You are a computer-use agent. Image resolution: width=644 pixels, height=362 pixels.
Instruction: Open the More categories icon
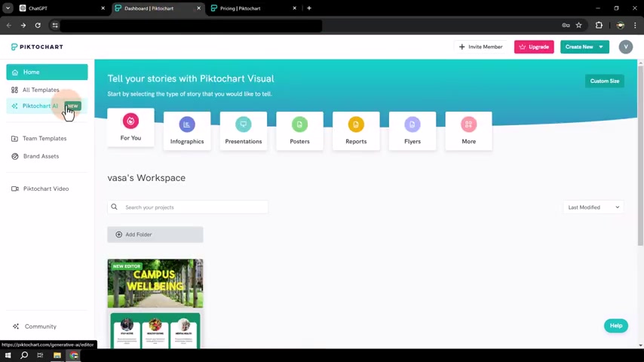[468, 124]
